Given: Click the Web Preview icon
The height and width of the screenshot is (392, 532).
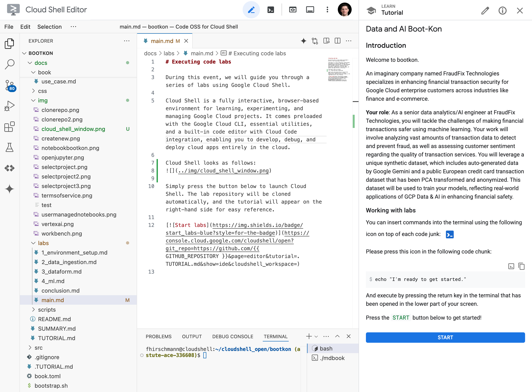Looking at the screenshot, I should [293, 10].
